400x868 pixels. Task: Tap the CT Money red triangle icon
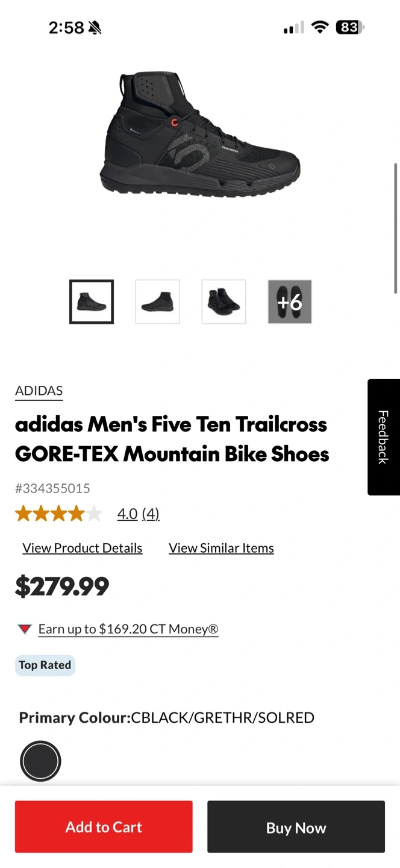point(25,629)
